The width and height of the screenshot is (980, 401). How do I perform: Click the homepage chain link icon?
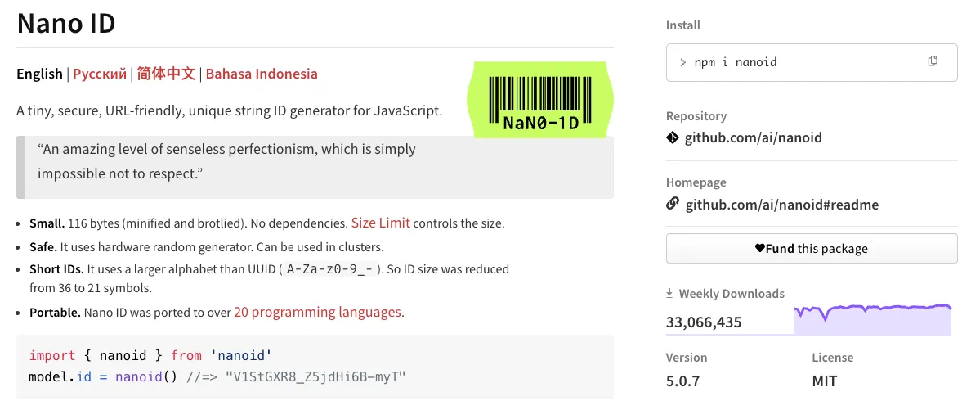[x=673, y=204]
